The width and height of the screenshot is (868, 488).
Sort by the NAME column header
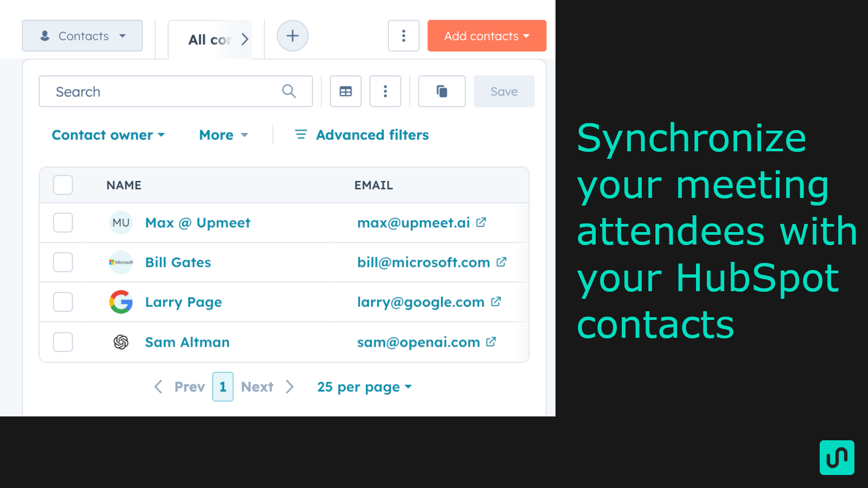tap(124, 185)
